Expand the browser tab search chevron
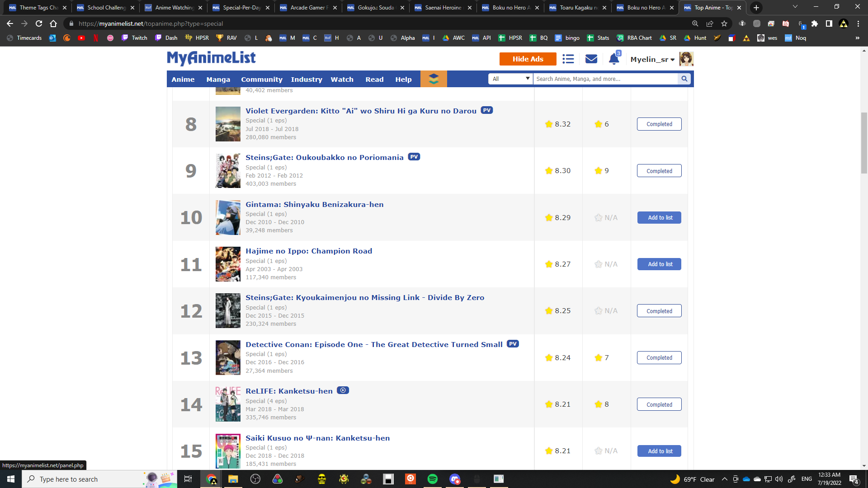868x488 pixels. (795, 7)
